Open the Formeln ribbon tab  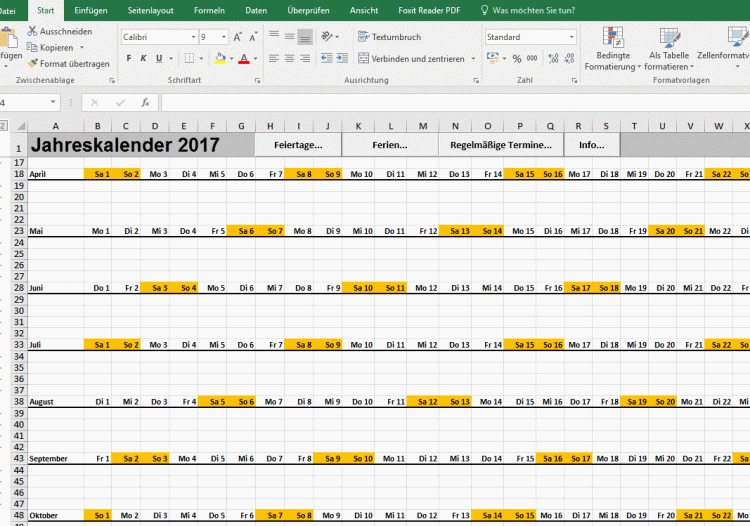click(x=209, y=10)
